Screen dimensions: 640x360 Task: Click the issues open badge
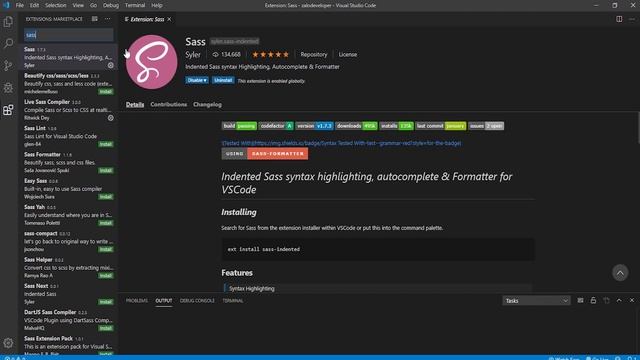486,126
